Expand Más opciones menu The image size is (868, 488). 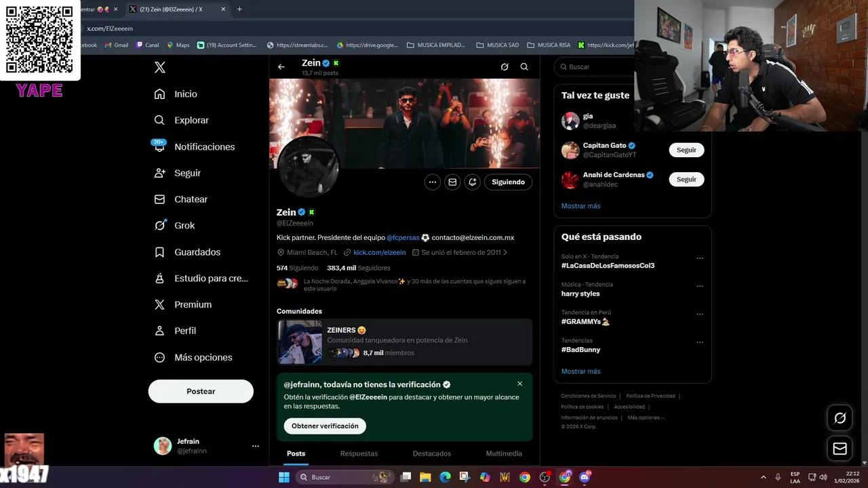(x=193, y=357)
